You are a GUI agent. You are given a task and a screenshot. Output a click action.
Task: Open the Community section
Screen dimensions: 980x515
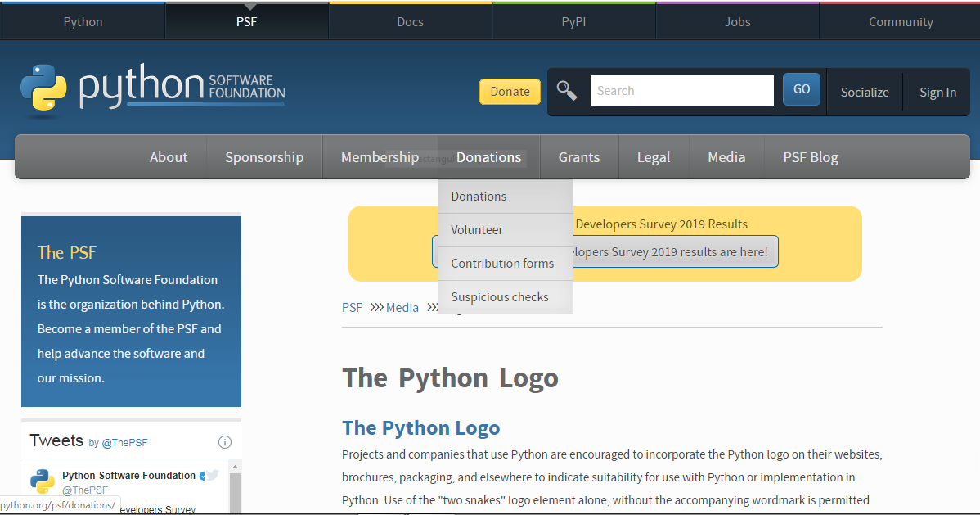[900, 20]
